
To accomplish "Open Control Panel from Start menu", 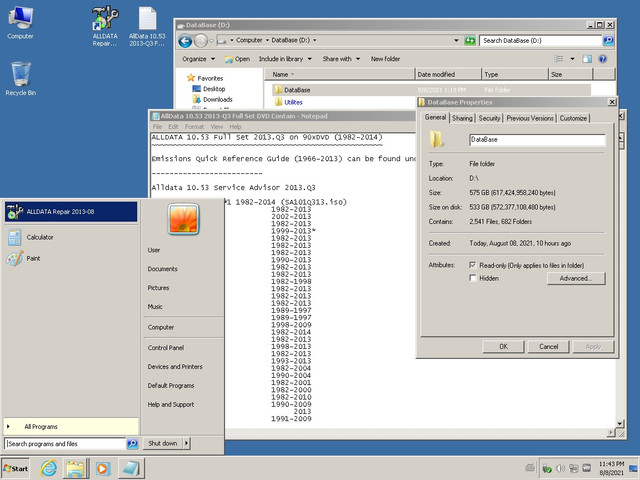I will coord(166,348).
